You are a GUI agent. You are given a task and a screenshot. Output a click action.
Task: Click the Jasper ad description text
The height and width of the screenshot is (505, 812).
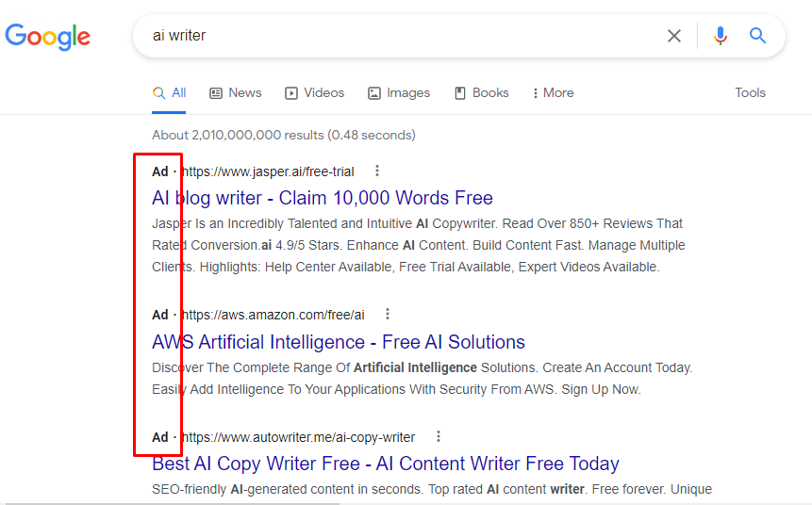(419, 245)
